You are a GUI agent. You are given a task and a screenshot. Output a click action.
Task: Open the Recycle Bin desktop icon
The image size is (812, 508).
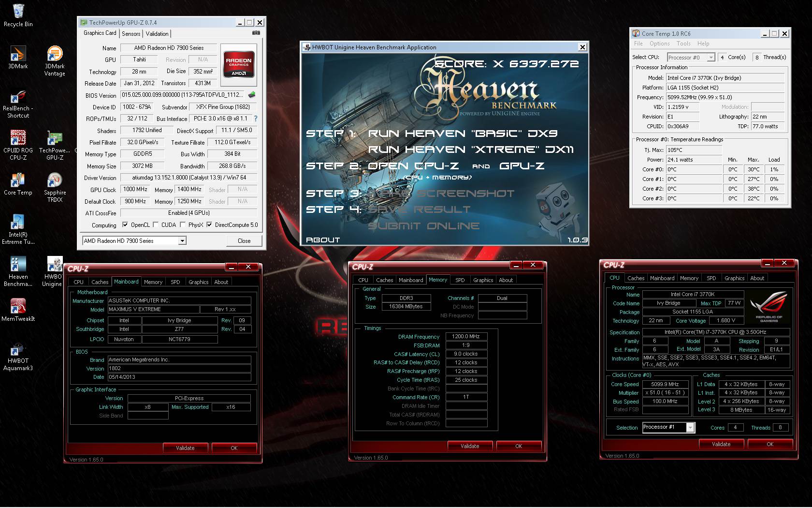[18, 15]
